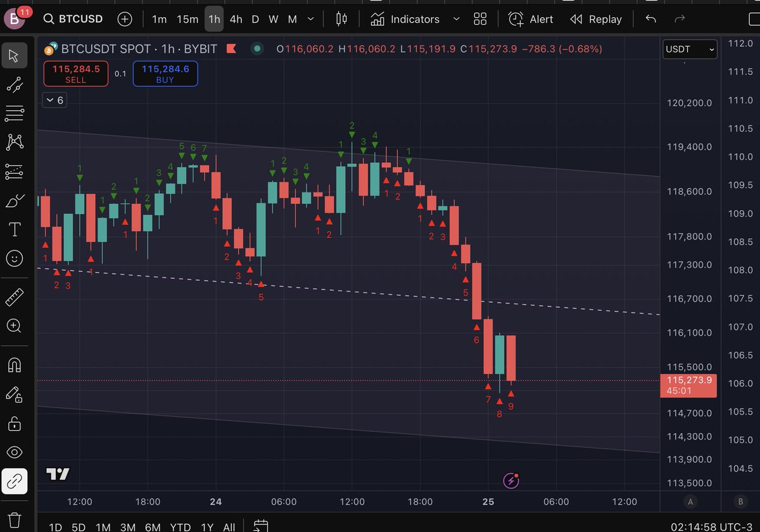Image resolution: width=760 pixels, height=532 pixels.
Task: Click the trash remove objects icon
Action: coord(14,519)
